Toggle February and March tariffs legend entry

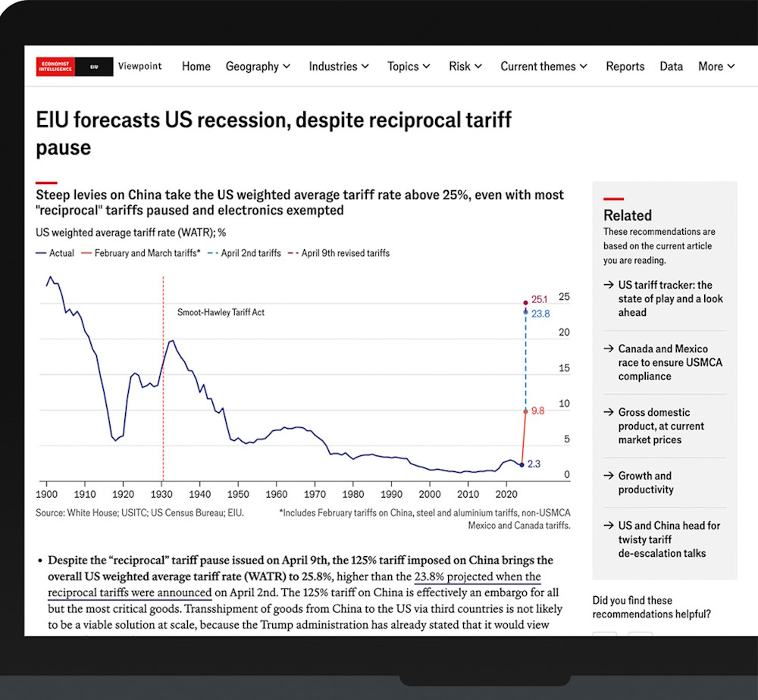click(x=141, y=253)
